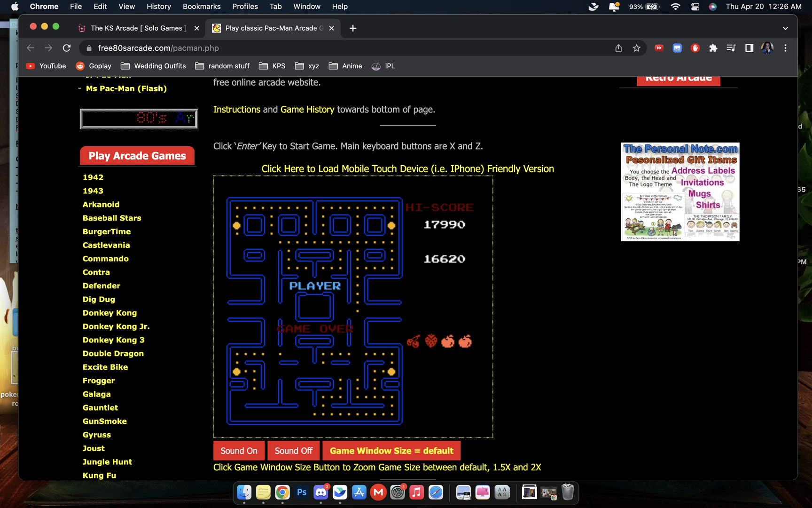The height and width of the screenshot is (508, 812).
Task: Click the browser forward arrow
Action: (48, 48)
